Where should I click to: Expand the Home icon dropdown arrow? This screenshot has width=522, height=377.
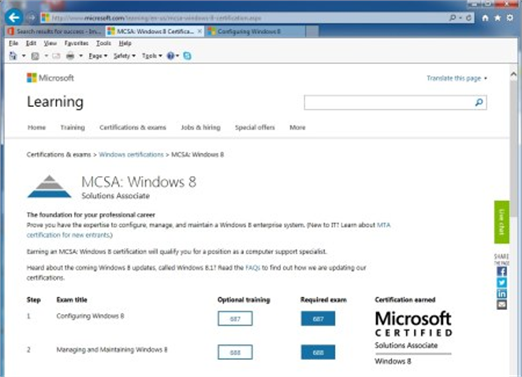tap(23, 56)
